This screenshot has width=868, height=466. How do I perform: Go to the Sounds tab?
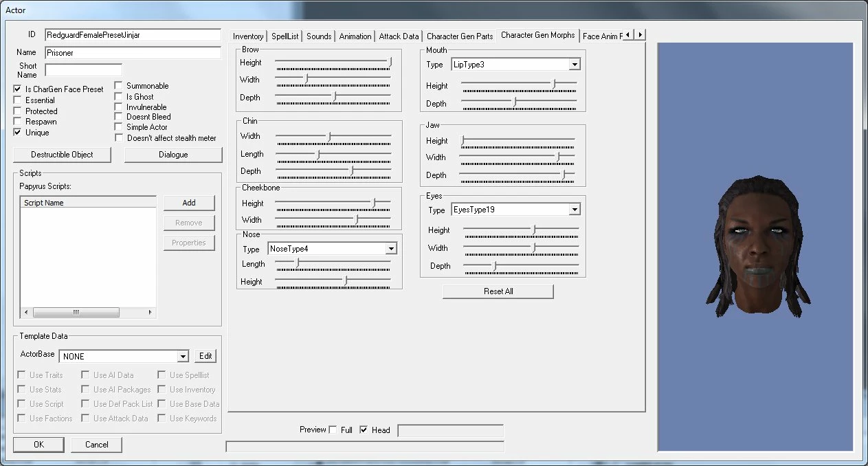click(x=319, y=36)
